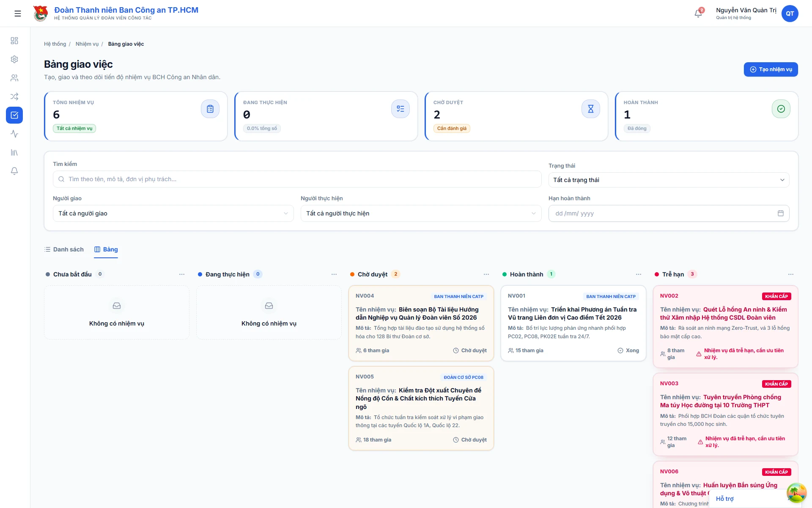Click Chờ duyệt status on NV004
The height and width of the screenshot is (508, 812).
point(469,351)
